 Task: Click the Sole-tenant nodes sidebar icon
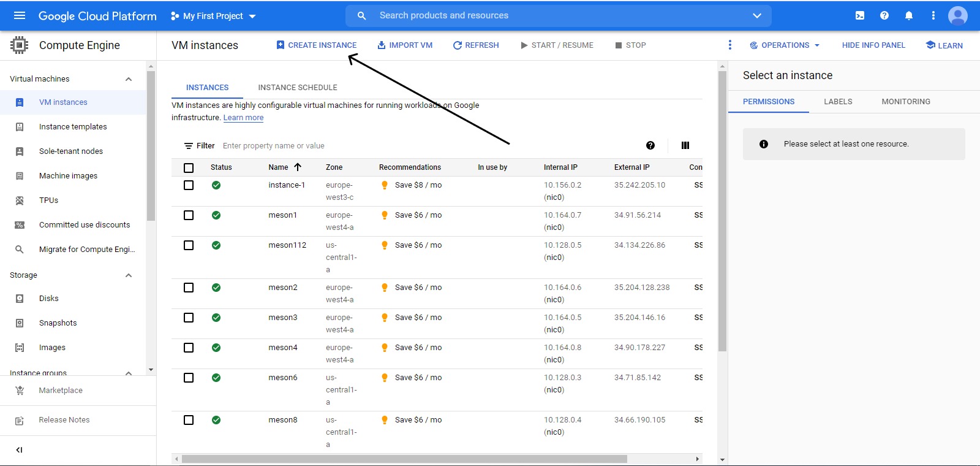coord(20,151)
